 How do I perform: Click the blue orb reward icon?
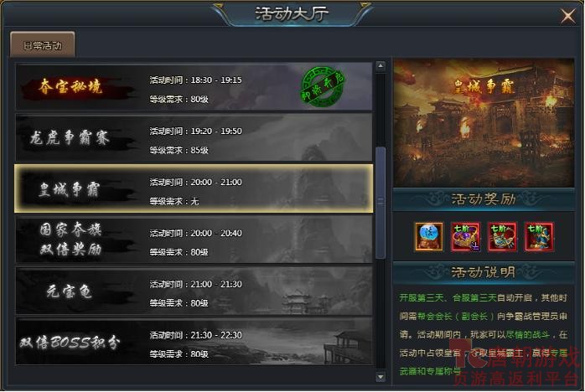[x=428, y=236]
